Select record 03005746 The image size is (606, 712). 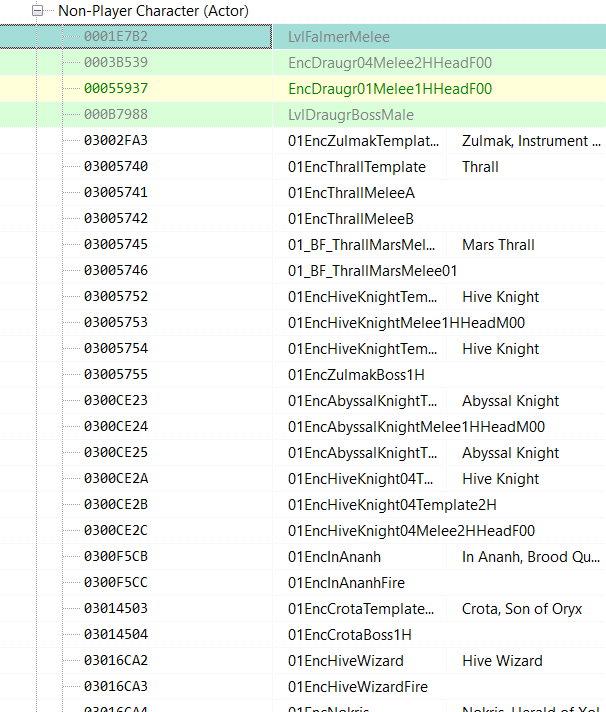pos(116,270)
